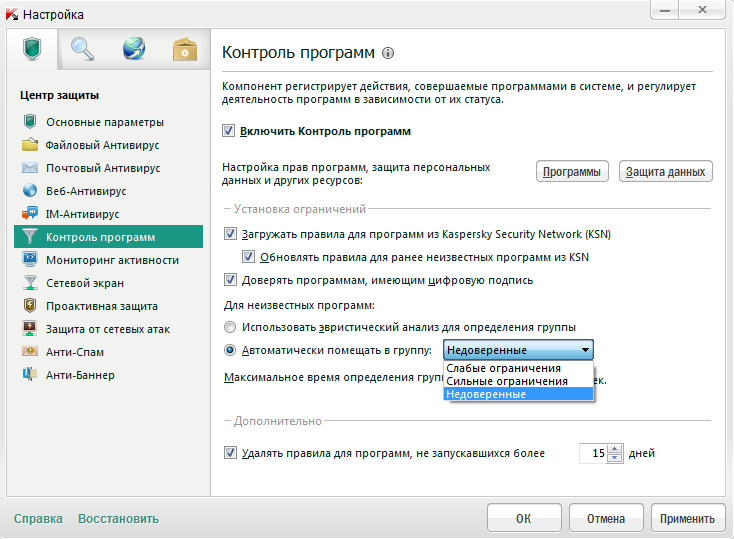Screen dimensions: 734x539
Task: Select Автоматически помещать в группу radio button
Action: (230, 350)
